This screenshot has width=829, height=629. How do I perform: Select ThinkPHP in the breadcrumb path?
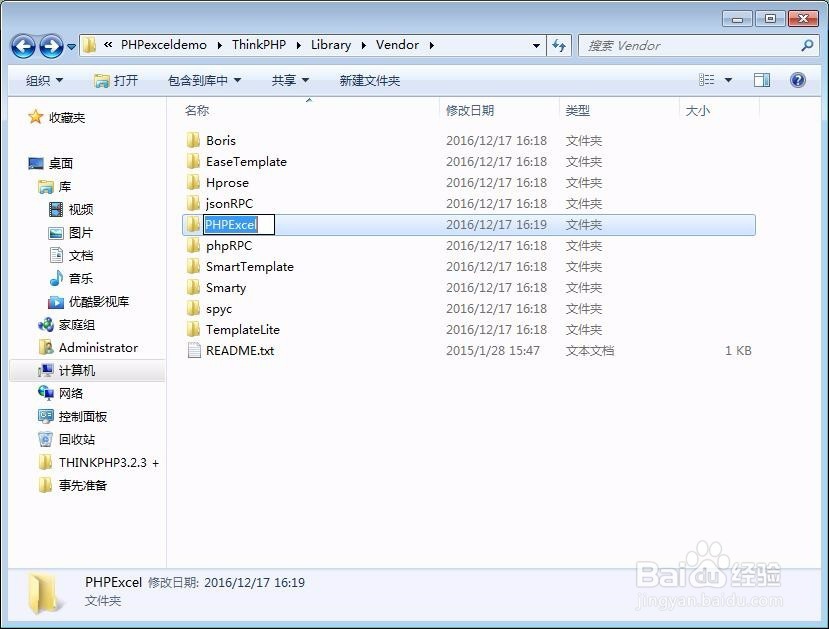point(260,45)
